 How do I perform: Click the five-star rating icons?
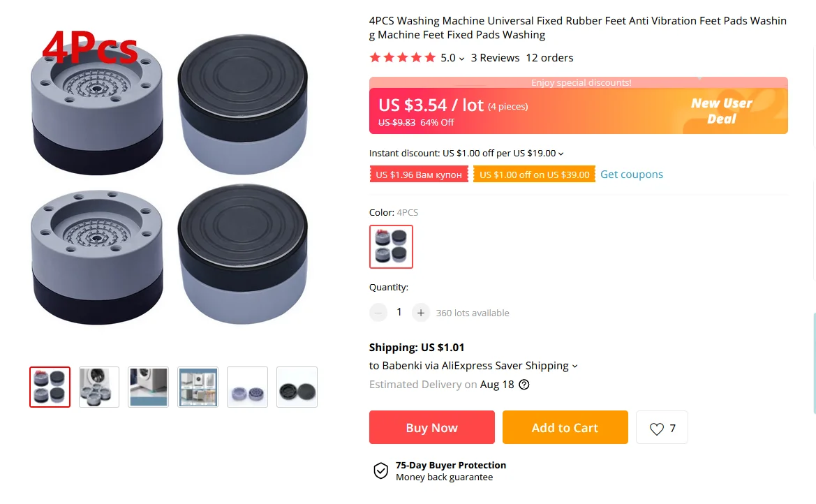click(x=402, y=58)
